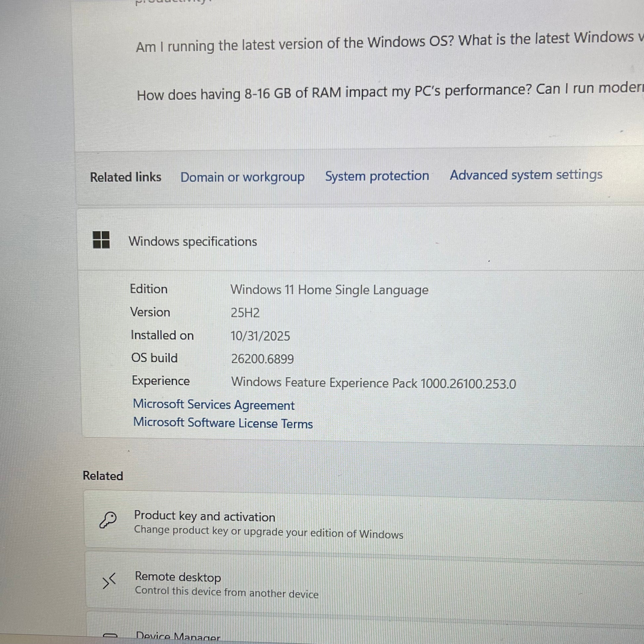
Task: Open Domain or workgroup link
Action: tap(242, 177)
